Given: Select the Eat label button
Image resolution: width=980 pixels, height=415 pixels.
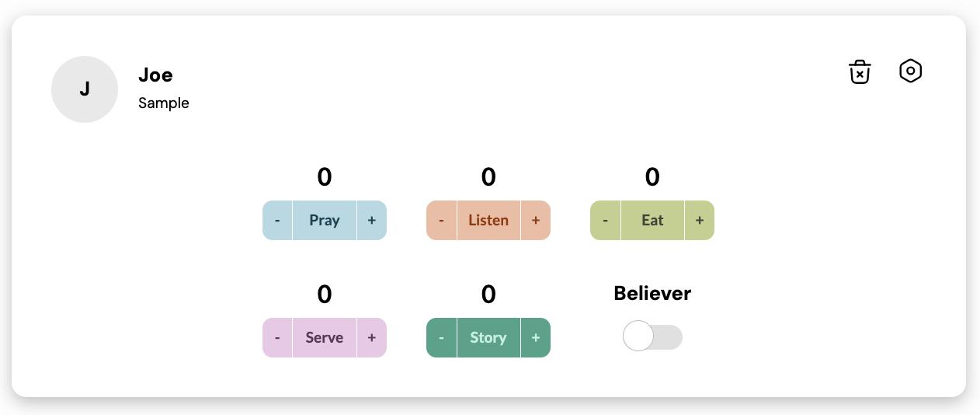Looking at the screenshot, I should 652,220.
